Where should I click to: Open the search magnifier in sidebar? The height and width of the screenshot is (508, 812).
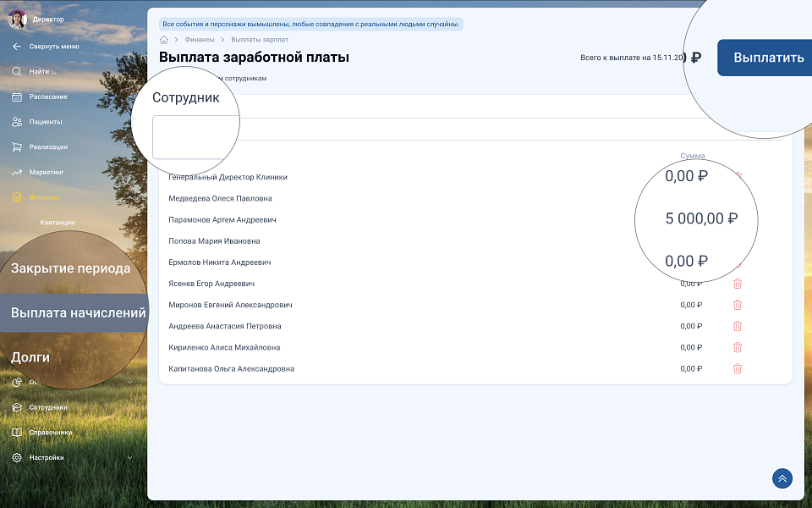(x=17, y=71)
